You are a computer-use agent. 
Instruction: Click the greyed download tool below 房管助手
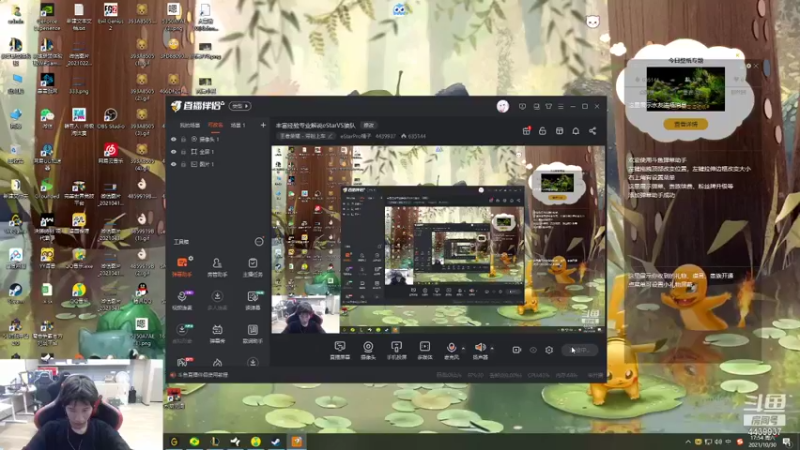coord(217,300)
